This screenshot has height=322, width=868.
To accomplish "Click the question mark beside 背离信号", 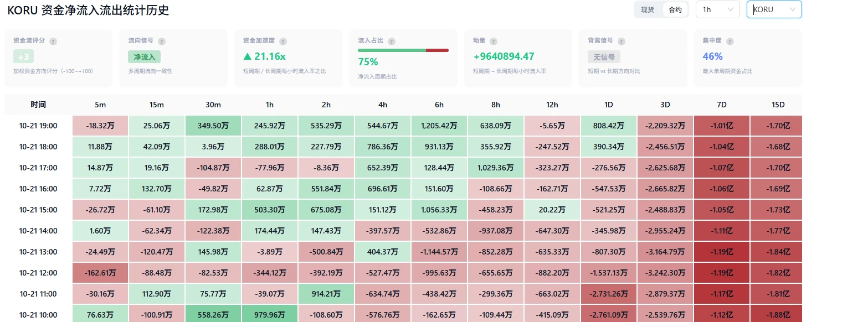I will (621, 41).
